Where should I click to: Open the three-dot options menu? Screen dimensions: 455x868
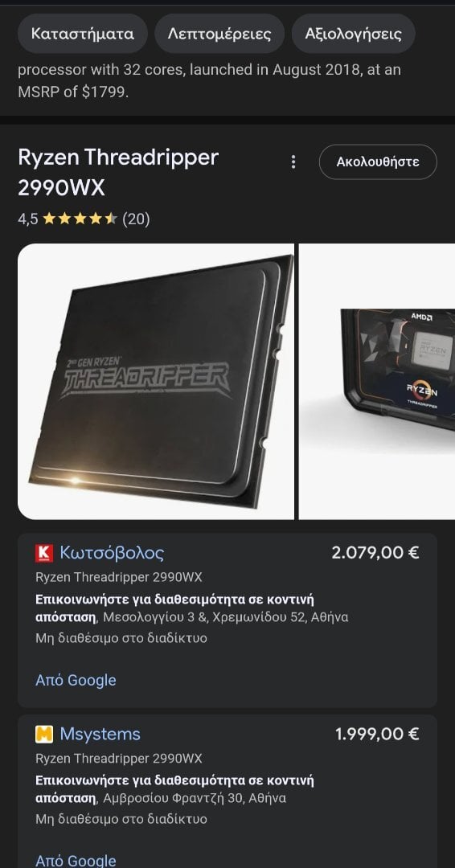[293, 162]
